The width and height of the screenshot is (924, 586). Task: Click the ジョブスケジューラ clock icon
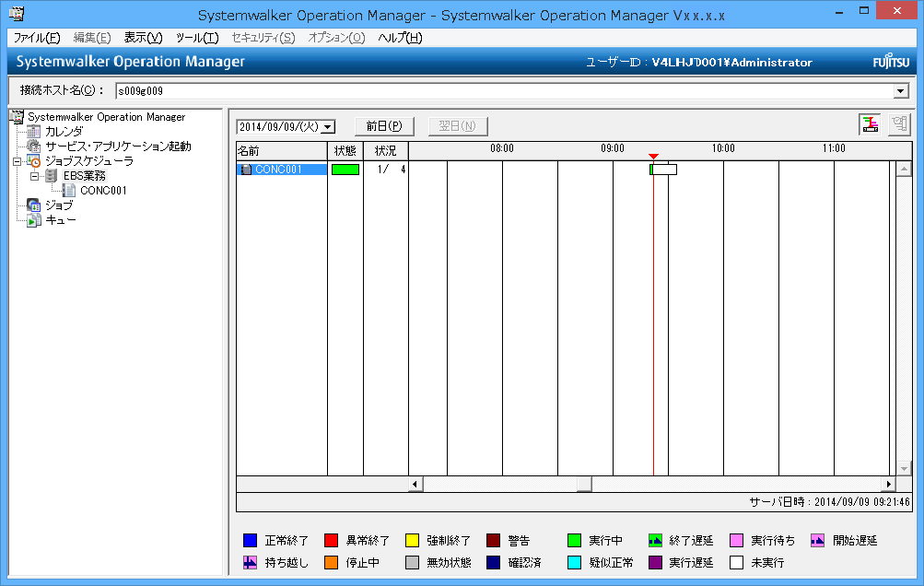(x=34, y=161)
